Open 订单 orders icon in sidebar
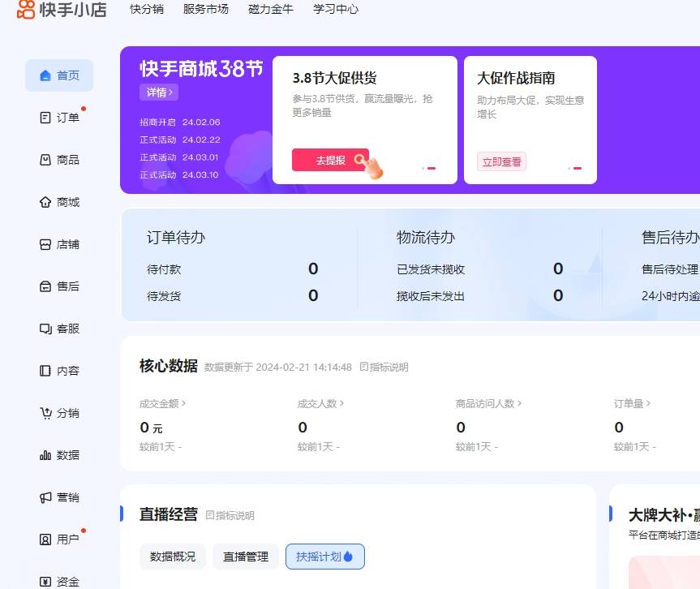This screenshot has height=589, width=700. click(x=45, y=118)
